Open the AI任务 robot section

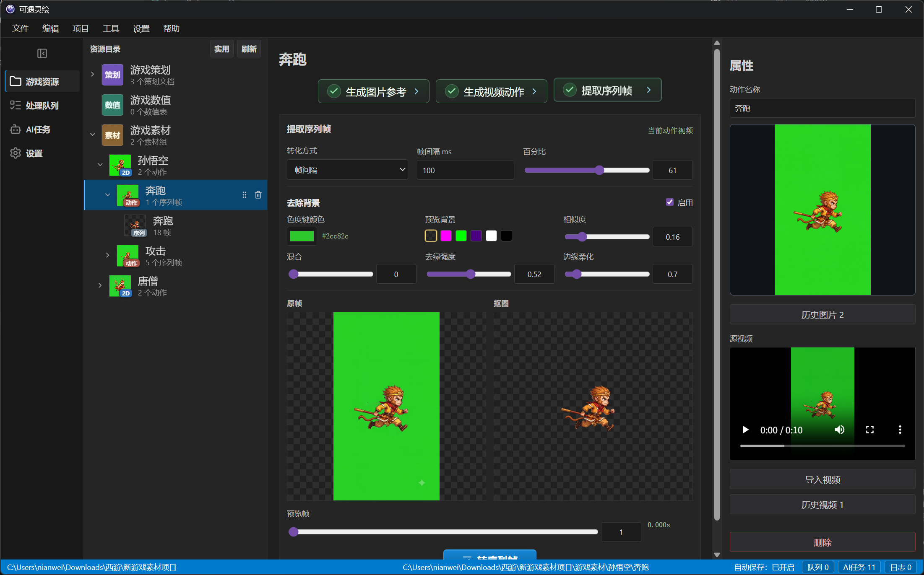pyautogui.click(x=42, y=130)
